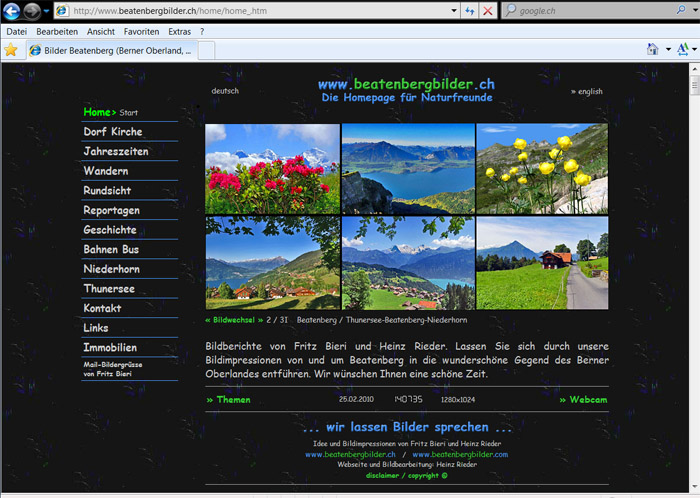
Task: Click the www.beatenbergbilder.ch site title
Action: click(x=406, y=84)
